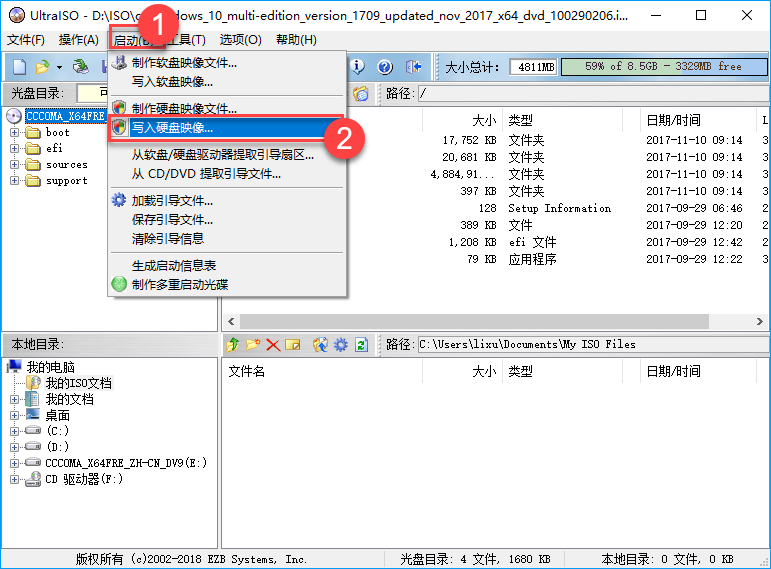
Task: Select 我的ISO文档 in local tree
Action: point(79,383)
